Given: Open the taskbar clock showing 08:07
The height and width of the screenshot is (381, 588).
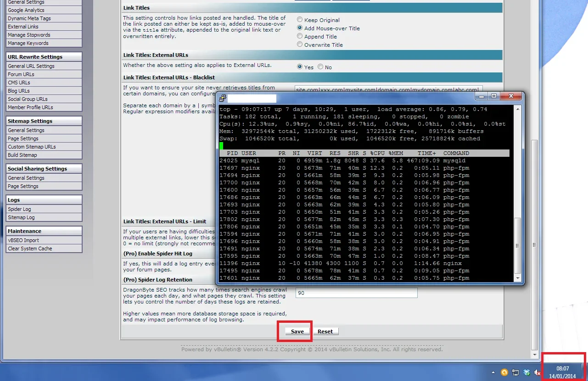Looking at the screenshot, I should (x=563, y=372).
